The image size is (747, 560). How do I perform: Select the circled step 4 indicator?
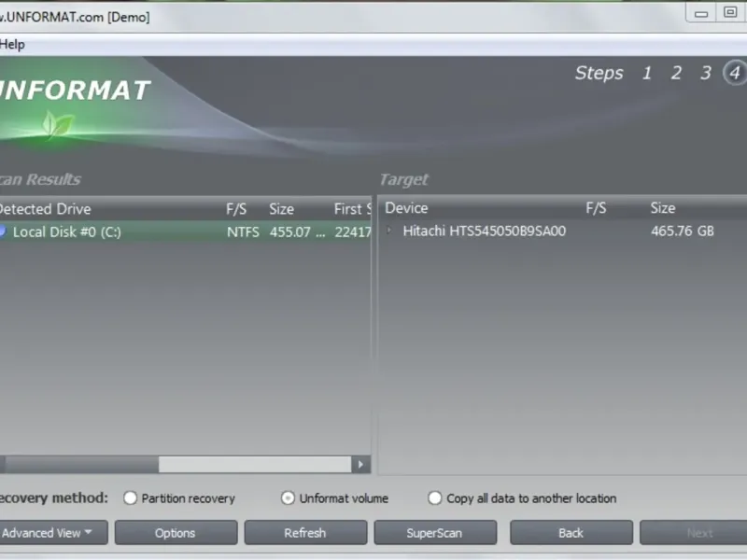pos(735,74)
